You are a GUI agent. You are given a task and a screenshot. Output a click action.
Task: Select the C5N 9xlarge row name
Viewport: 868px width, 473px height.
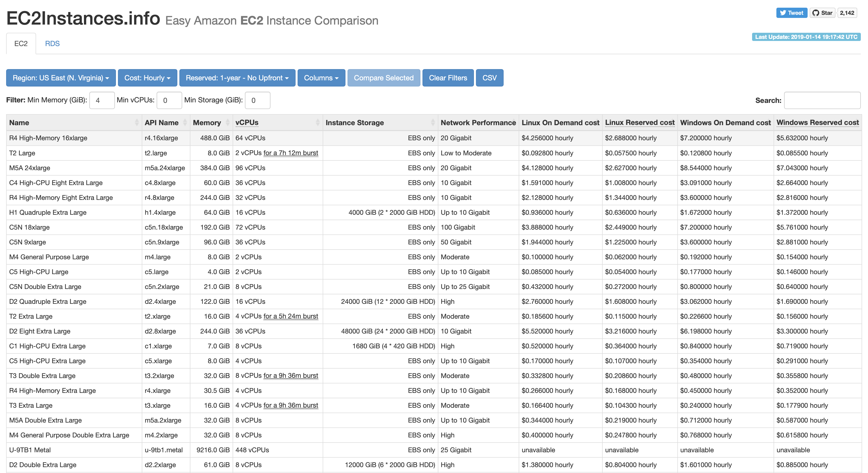click(x=28, y=242)
